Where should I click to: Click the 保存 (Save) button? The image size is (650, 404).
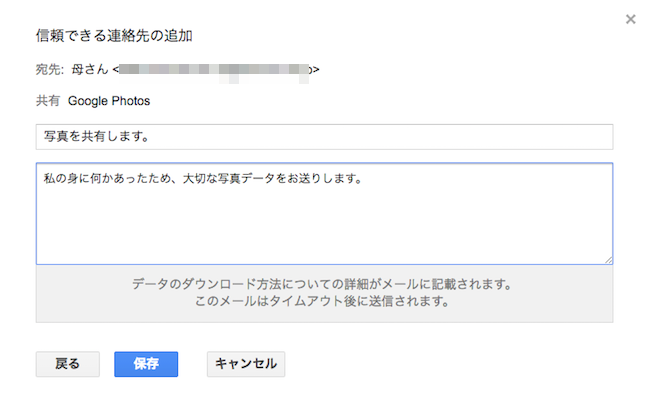[146, 364]
